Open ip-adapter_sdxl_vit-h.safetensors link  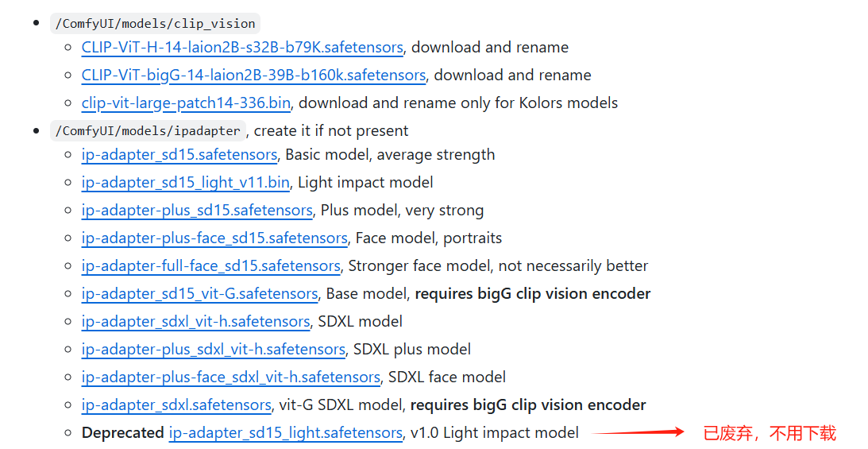[195, 322]
